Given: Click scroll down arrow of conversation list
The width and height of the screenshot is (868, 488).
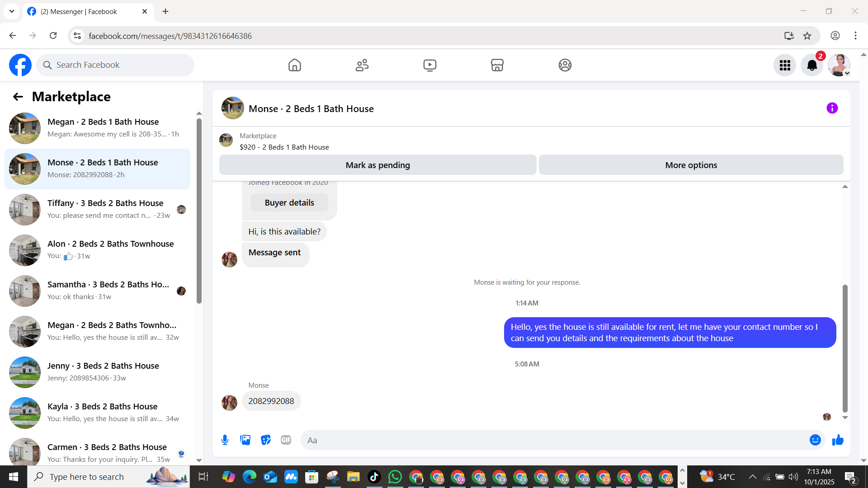Looking at the screenshot, I should 199,460.
